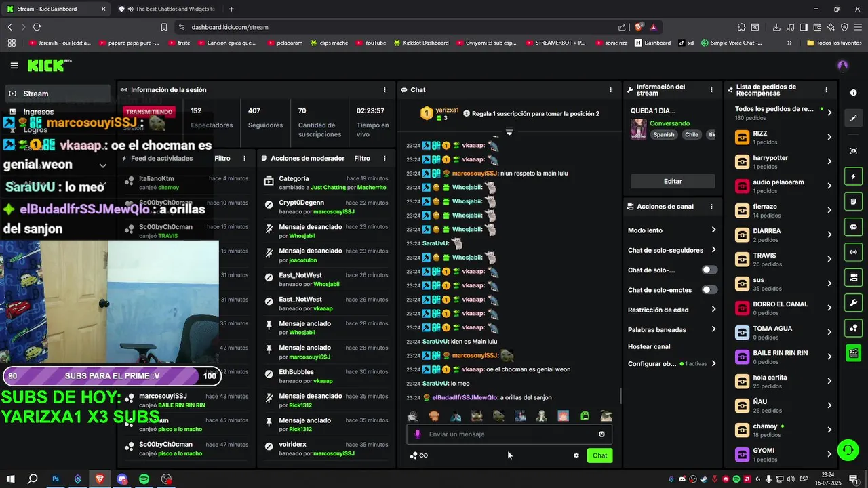
Task: Click the Editar stream info button
Action: (x=673, y=181)
